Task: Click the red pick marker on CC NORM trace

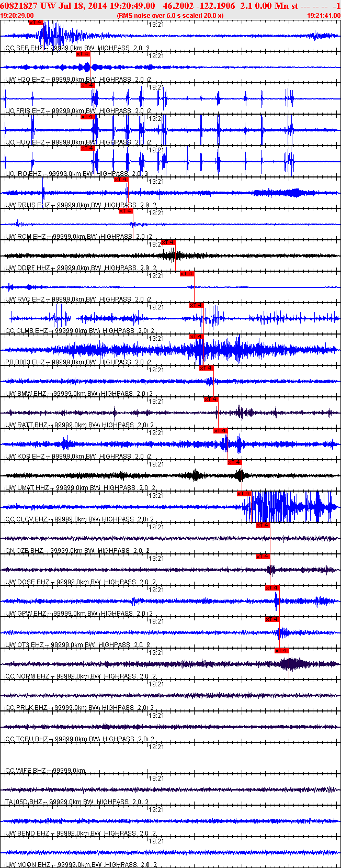Action: 281,651
